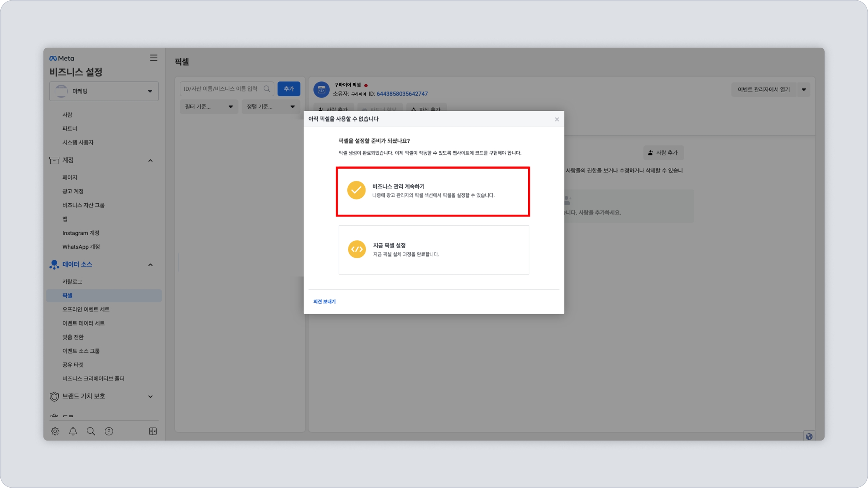The width and height of the screenshot is (868, 488).
Task: Open 카탈로그 in the sidebar
Action: (x=72, y=282)
